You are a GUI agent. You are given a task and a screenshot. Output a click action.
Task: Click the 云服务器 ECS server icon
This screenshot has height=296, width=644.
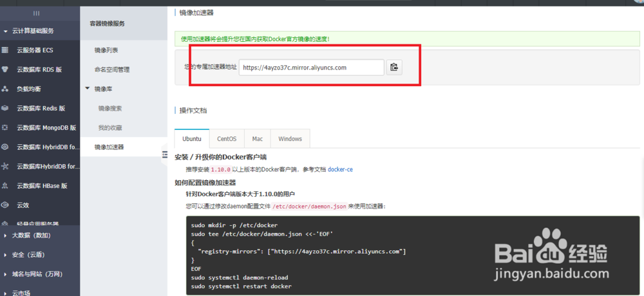click(5, 50)
